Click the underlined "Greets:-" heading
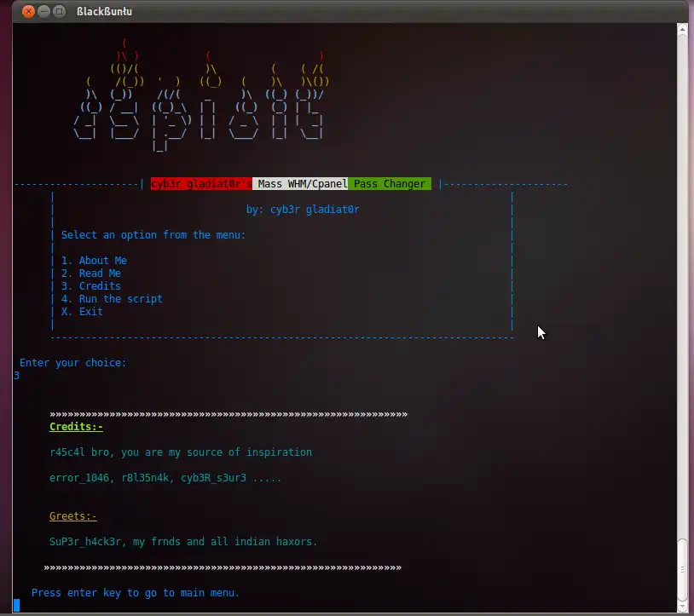Screen dimensions: 694x616 tap(73, 516)
